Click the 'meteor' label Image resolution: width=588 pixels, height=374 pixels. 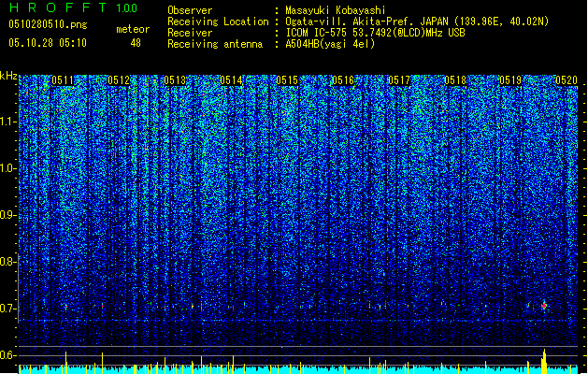(133, 29)
